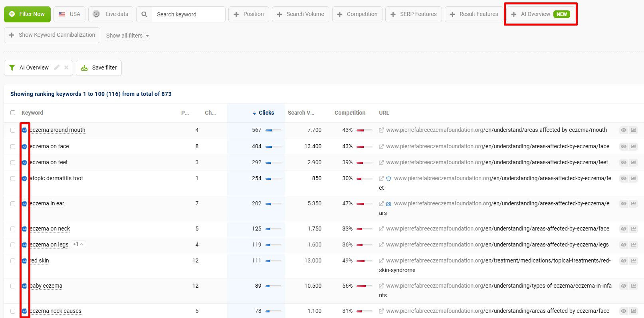Select checkbox for 'eczema around mouth'
This screenshot has height=318, width=644.
click(13, 130)
